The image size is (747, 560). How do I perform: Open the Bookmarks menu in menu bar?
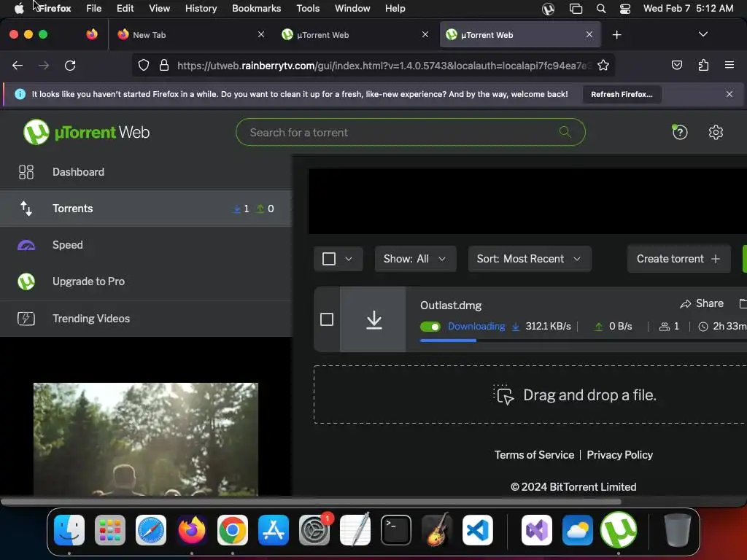[256, 9]
